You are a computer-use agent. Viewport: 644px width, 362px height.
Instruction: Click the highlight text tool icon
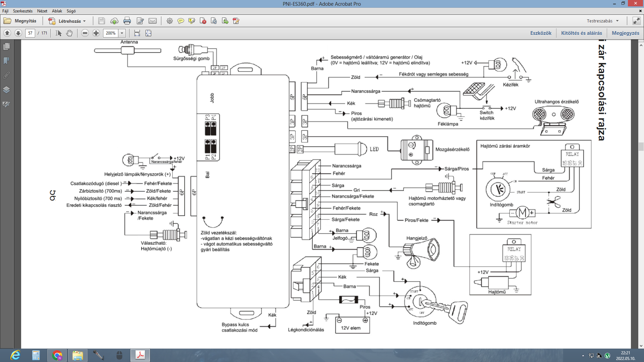(x=192, y=21)
